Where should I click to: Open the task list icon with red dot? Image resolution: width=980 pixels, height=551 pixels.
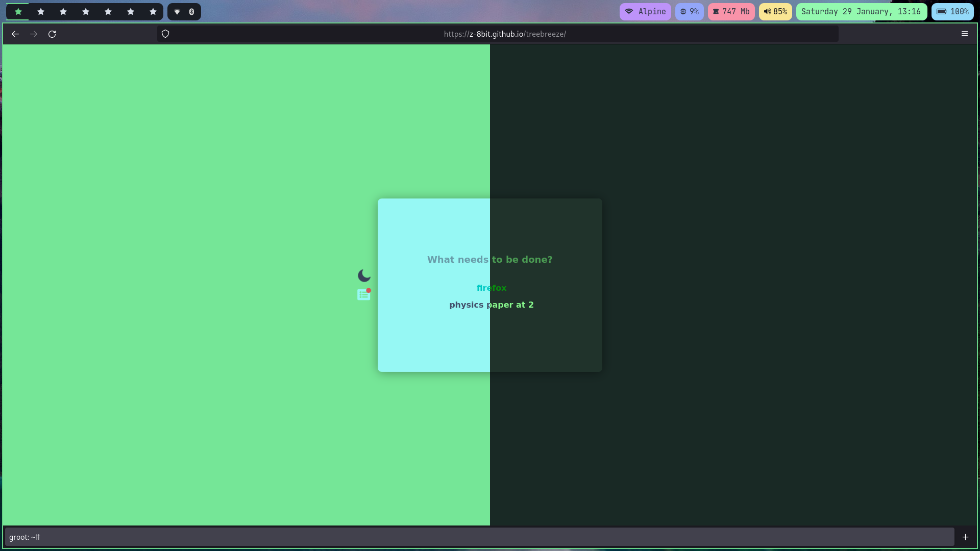[364, 294]
